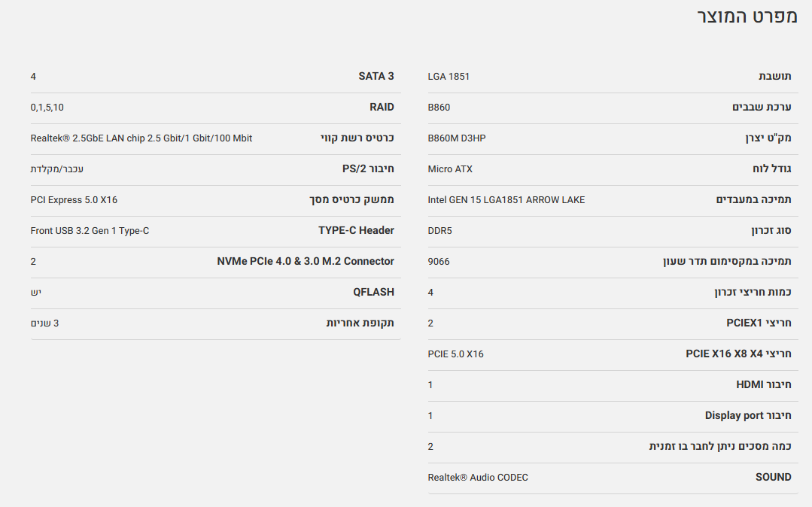This screenshot has width=812, height=507.
Task: Select the B860 chipset value
Action: tap(439, 108)
